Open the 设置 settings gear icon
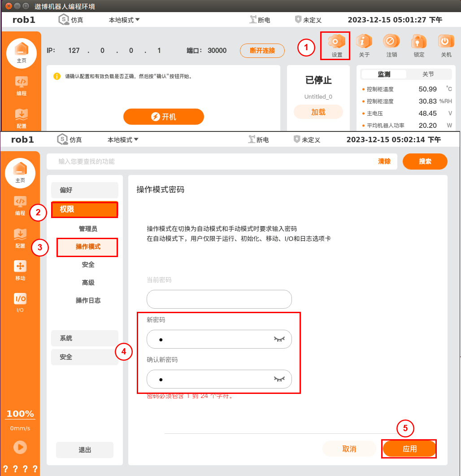The height and width of the screenshot is (476, 461). (336, 42)
